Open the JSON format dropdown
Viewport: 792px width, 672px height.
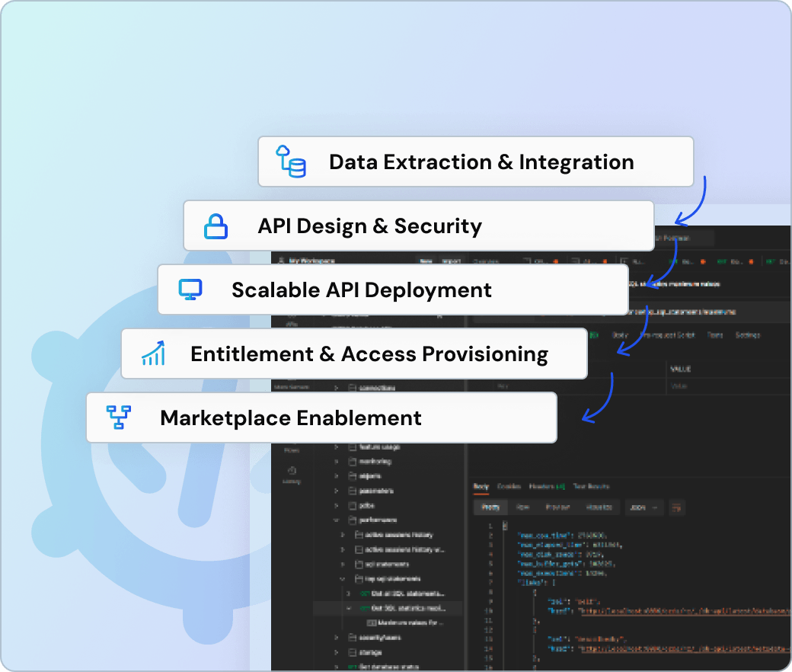[x=643, y=507]
